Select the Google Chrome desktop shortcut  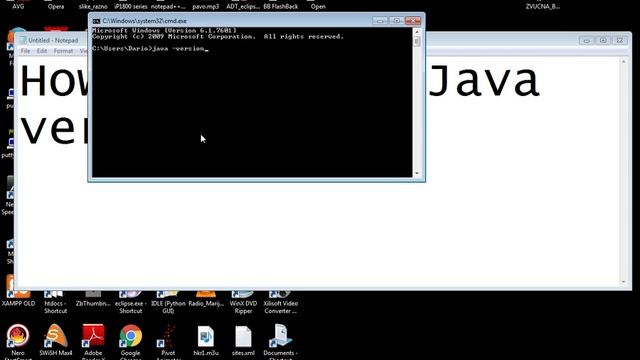click(x=131, y=336)
